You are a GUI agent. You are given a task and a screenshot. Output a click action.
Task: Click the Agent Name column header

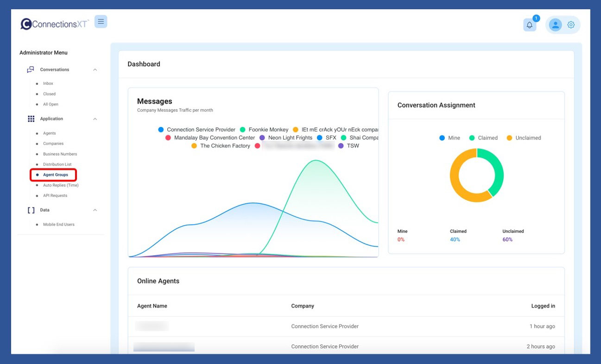[x=152, y=306]
